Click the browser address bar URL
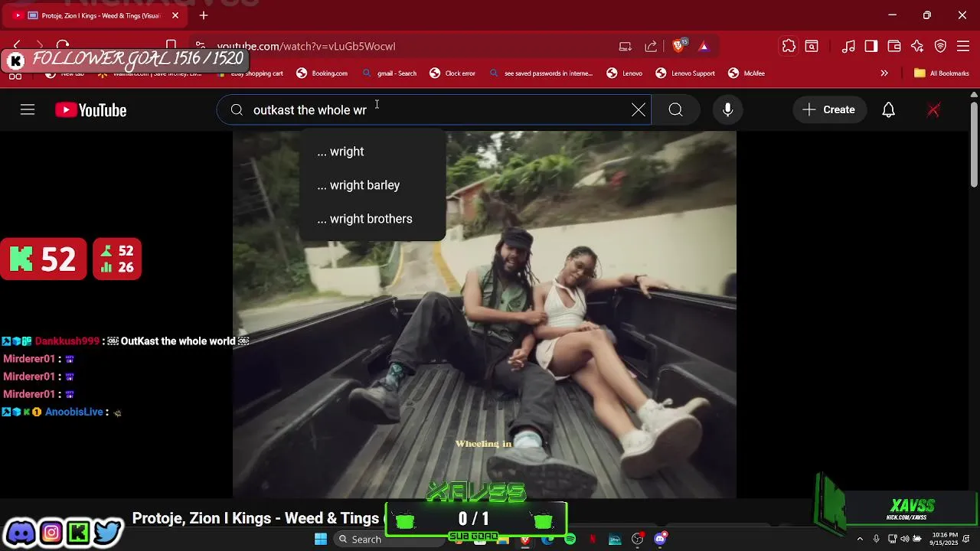This screenshot has height=551, width=980. pyautogui.click(x=306, y=46)
